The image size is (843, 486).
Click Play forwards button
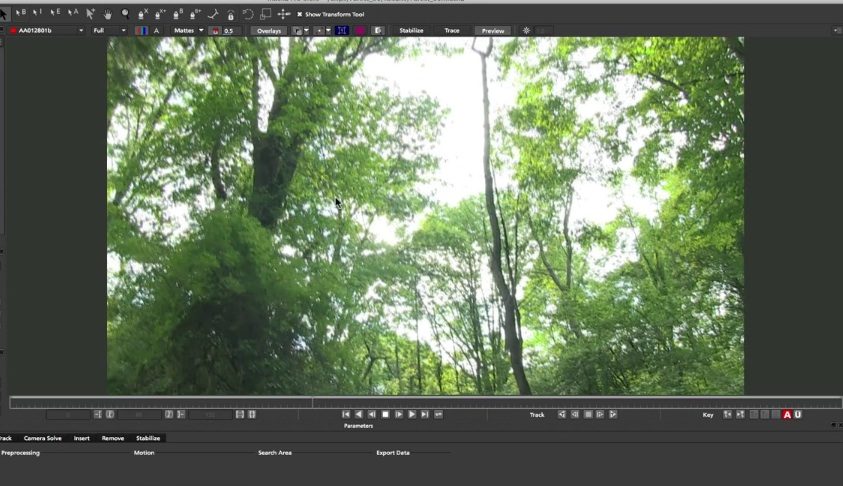pyautogui.click(x=412, y=414)
